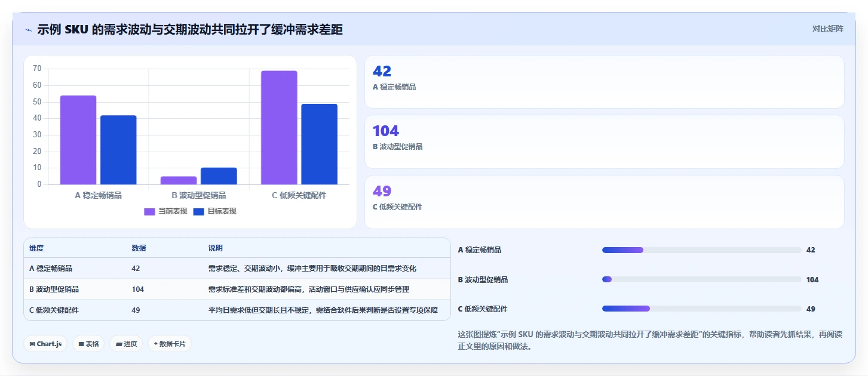This screenshot has height=376, width=868.
Task: Click the C 低频关键配件 label in the progress list
Action: 483,309
